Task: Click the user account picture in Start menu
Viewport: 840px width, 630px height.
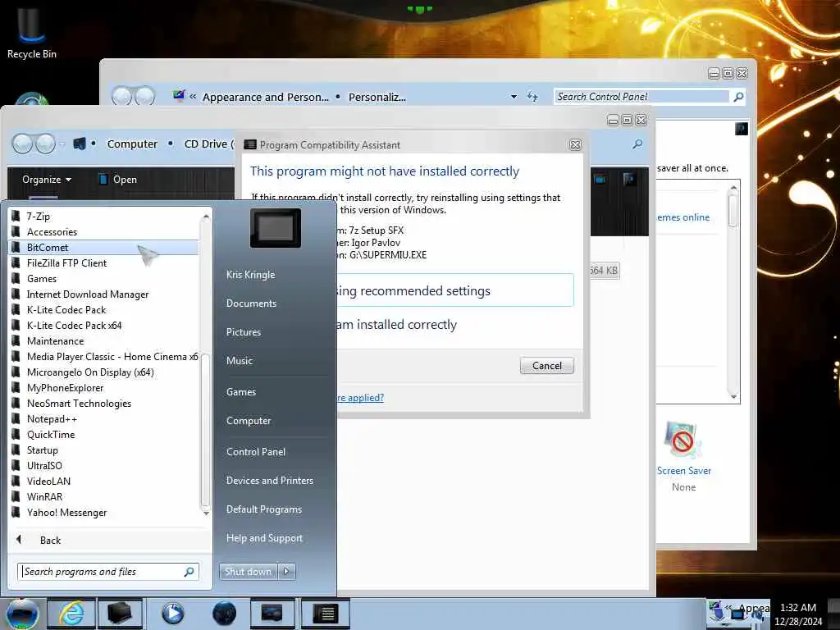Action: point(276,228)
